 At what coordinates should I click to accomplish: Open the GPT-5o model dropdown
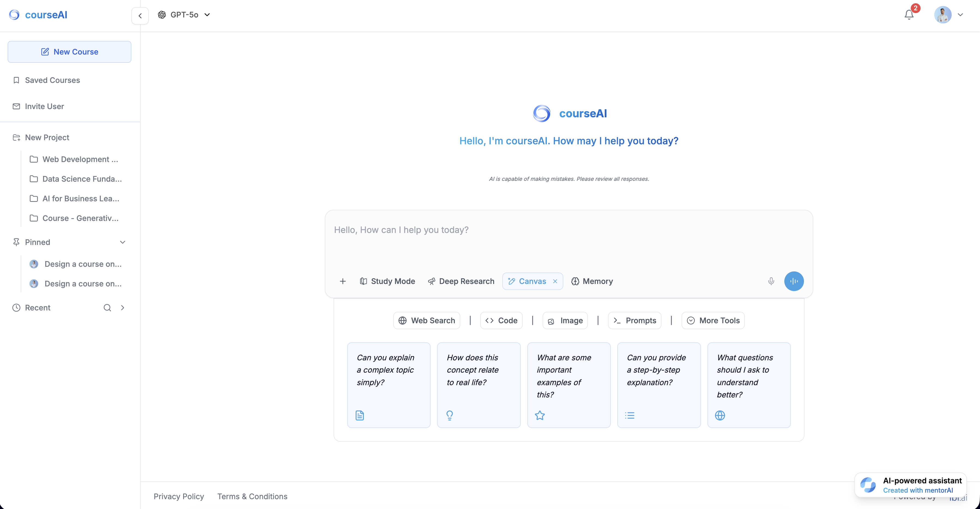point(184,15)
